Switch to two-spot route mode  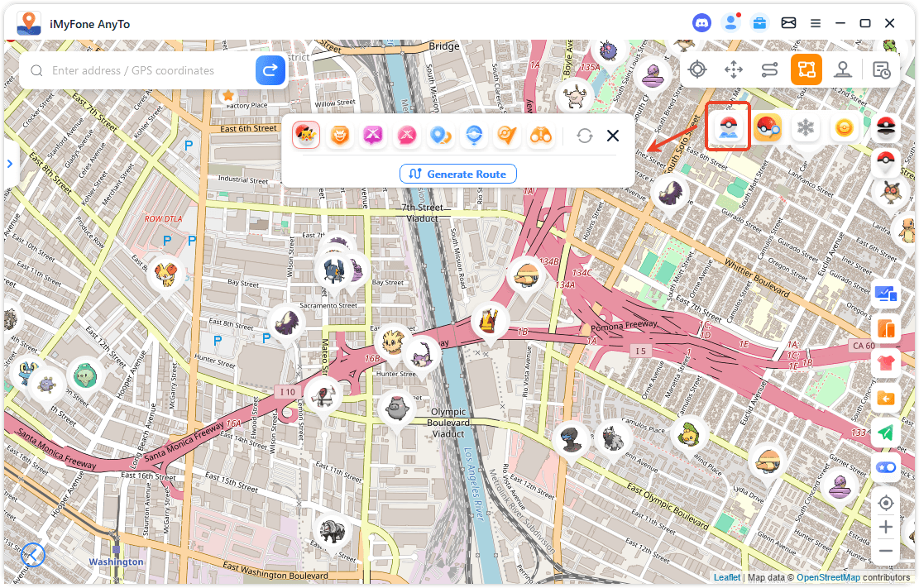pyautogui.click(x=770, y=69)
